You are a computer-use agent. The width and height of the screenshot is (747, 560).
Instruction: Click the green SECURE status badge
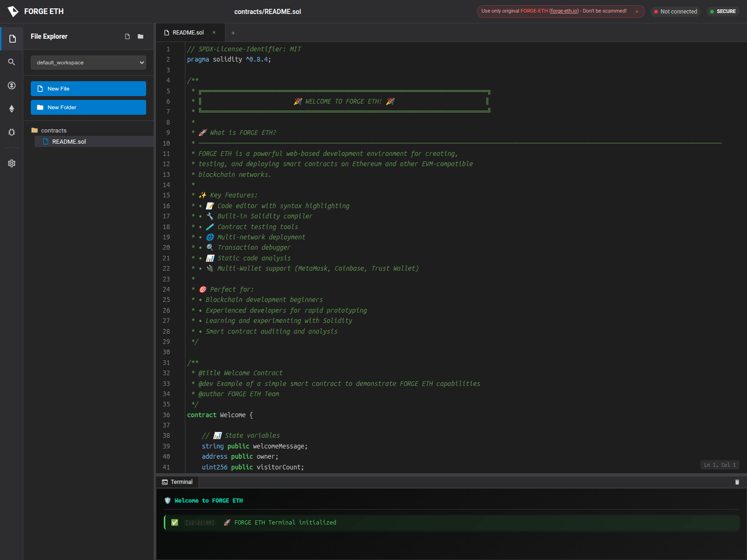[x=723, y=11]
